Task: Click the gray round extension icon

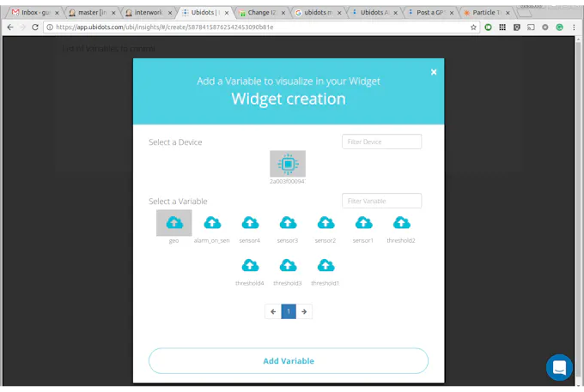Action: 545,27
